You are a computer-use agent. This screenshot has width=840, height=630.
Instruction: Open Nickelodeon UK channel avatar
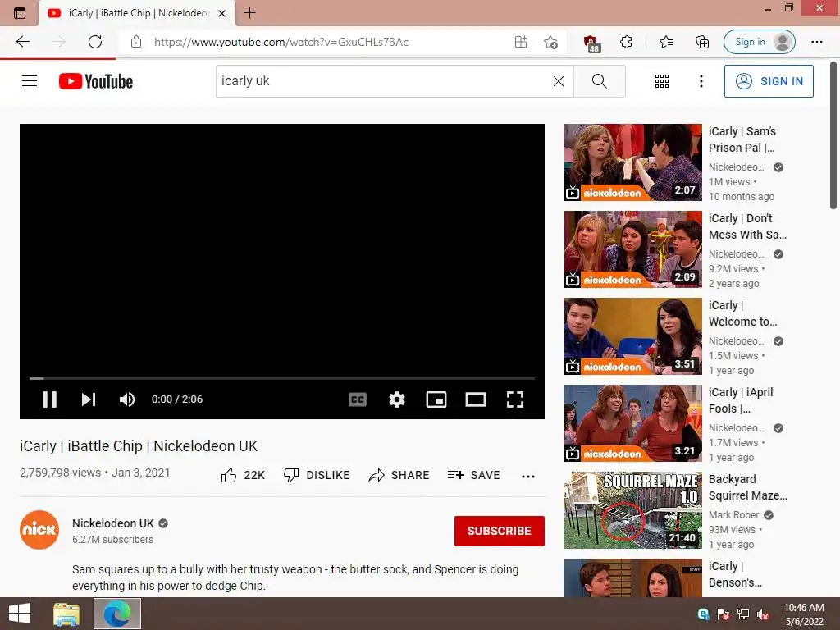(x=39, y=530)
